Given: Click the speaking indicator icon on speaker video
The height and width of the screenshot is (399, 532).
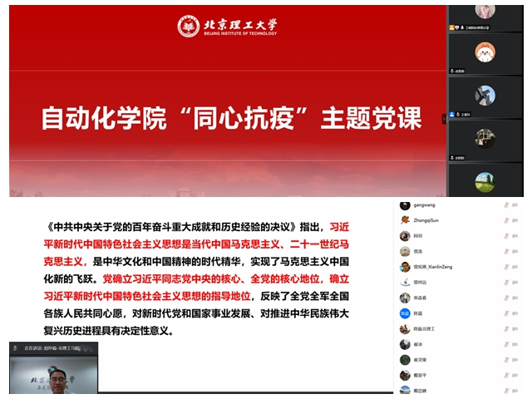Looking at the screenshot, I should pyautogui.click(x=16, y=347).
